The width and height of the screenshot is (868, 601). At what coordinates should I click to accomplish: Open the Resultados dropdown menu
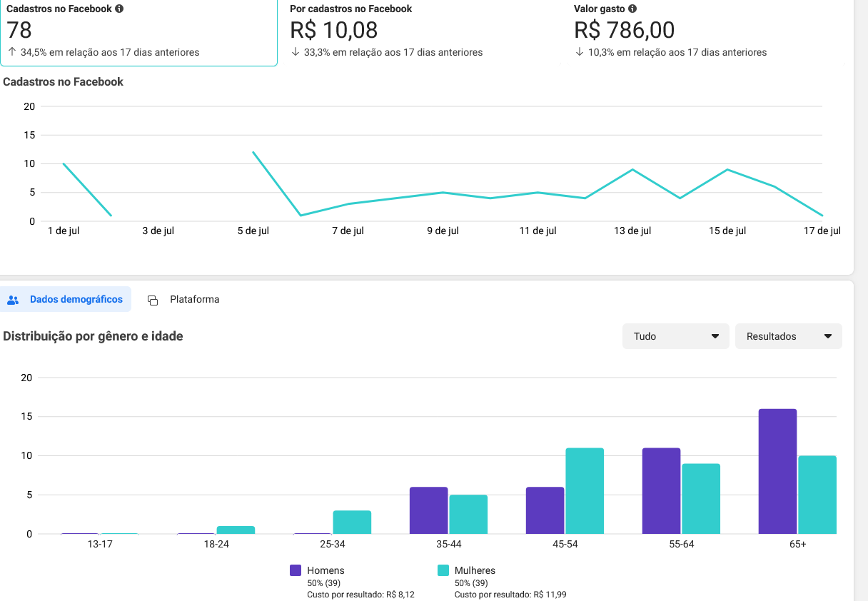click(x=788, y=336)
